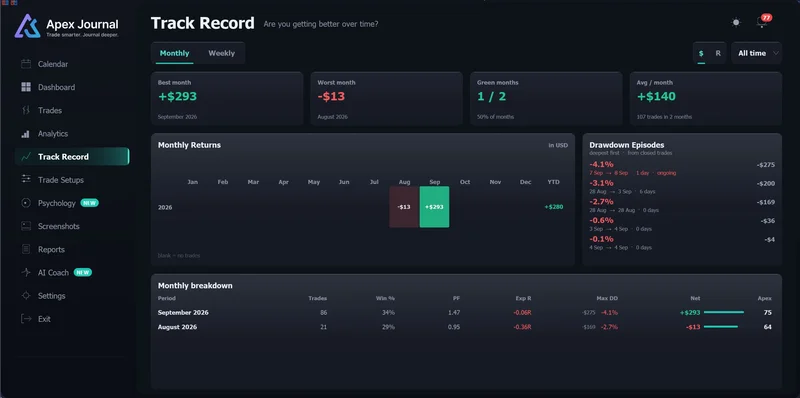This screenshot has width=800, height=398.
Task: Click the August 2026 breakdown row
Action: [x=465, y=327]
